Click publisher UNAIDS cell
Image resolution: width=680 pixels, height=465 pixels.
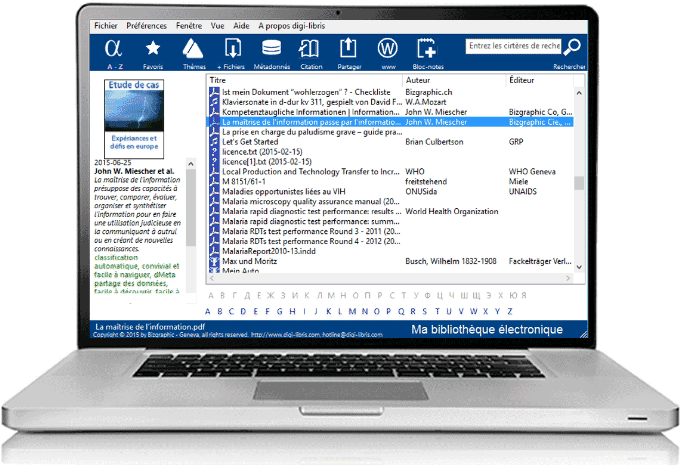click(523, 192)
